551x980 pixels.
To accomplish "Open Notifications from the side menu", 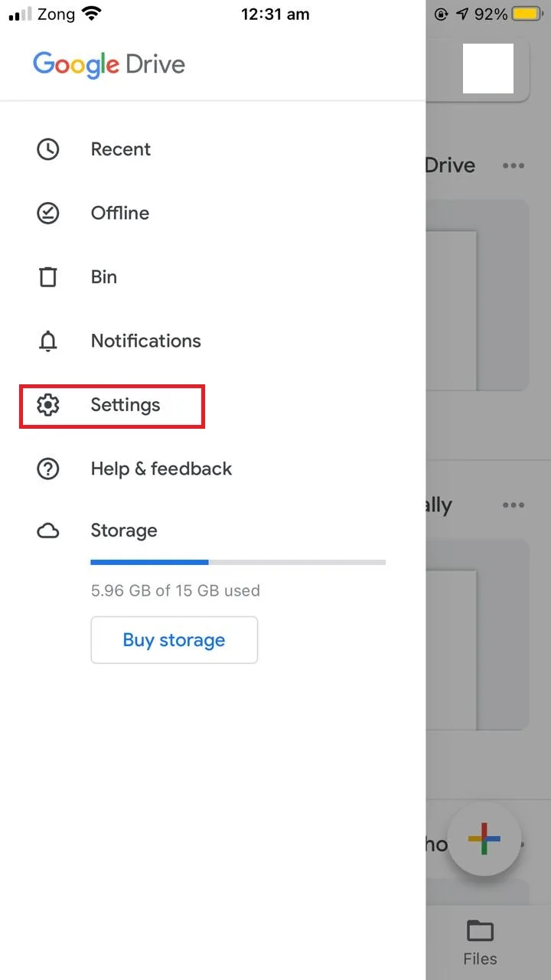I will (x=146, y=341).
